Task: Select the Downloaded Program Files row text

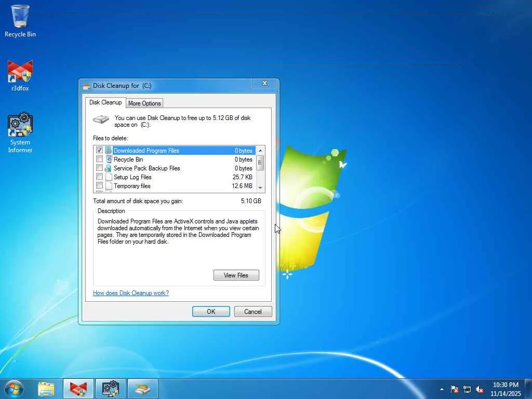Action: click(x=146, y=151)
